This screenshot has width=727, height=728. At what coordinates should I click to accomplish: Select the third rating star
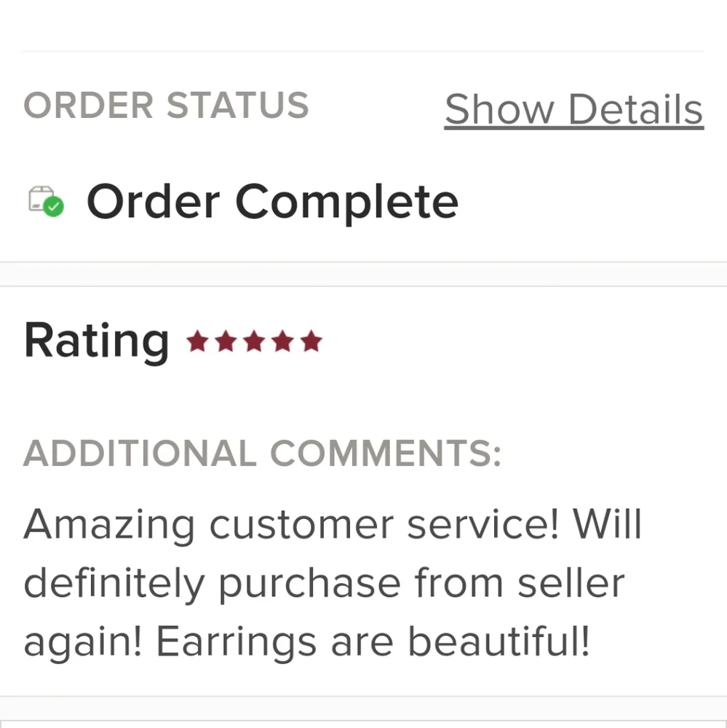pos(255,341)
